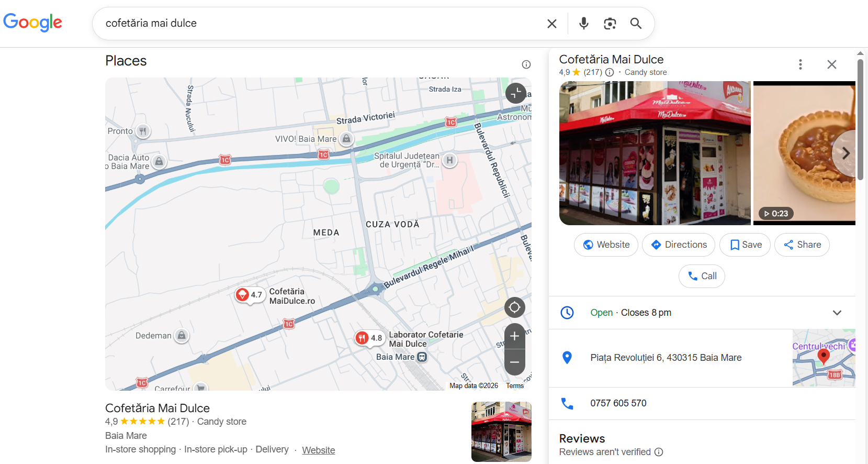Click the address Piața Revoluției 6
The width and height of the screenshot is (868, 464).
[x=666, y=358]
